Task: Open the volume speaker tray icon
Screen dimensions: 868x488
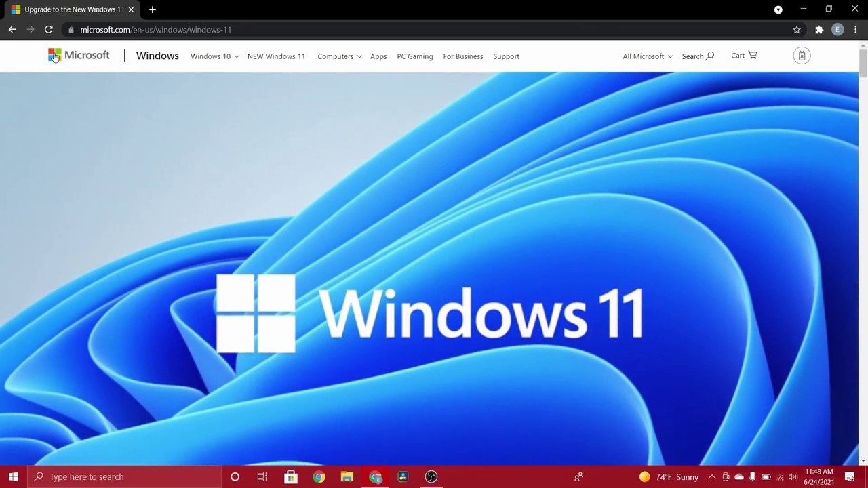Action: point(793,476)
